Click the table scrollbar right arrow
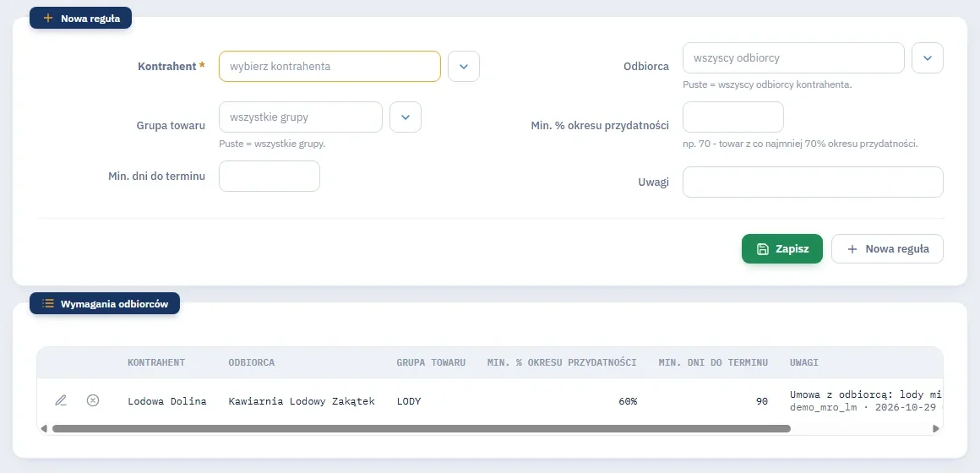Image resolution: width=980 pixels, height=473 pixels. pos(935,428)
